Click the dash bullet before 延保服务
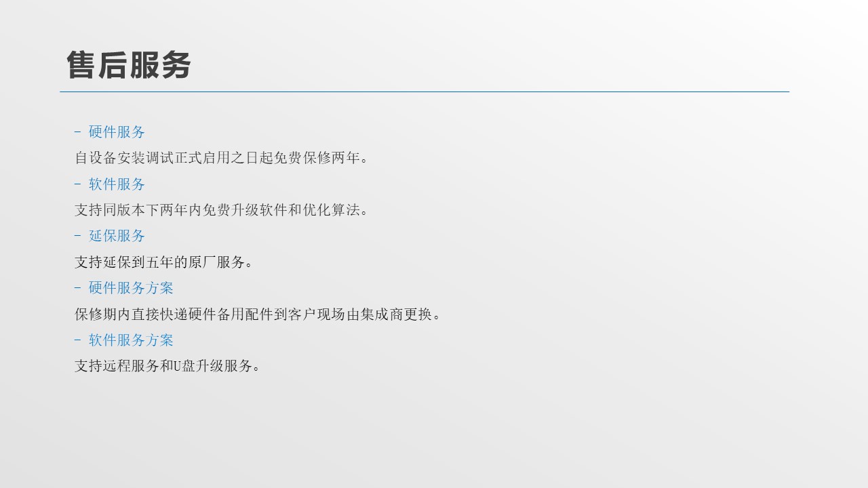This screenshot has height=488, width=868. pos(78,236)
